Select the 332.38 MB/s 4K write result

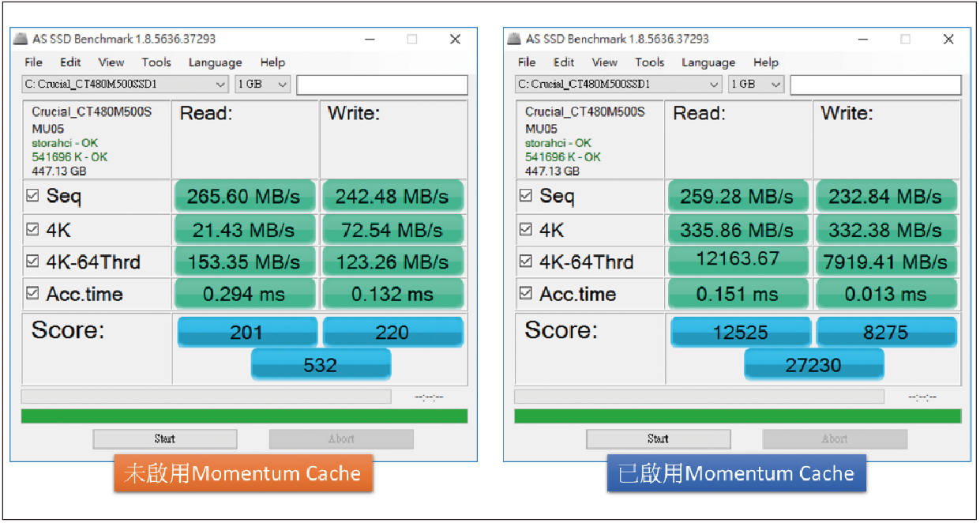pyautogui.click(x=886, y=230)
